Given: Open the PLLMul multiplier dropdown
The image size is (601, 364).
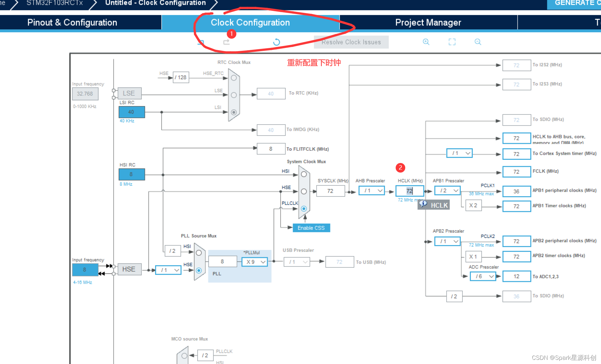Looking at the screenshot, I should coord(255,262).
